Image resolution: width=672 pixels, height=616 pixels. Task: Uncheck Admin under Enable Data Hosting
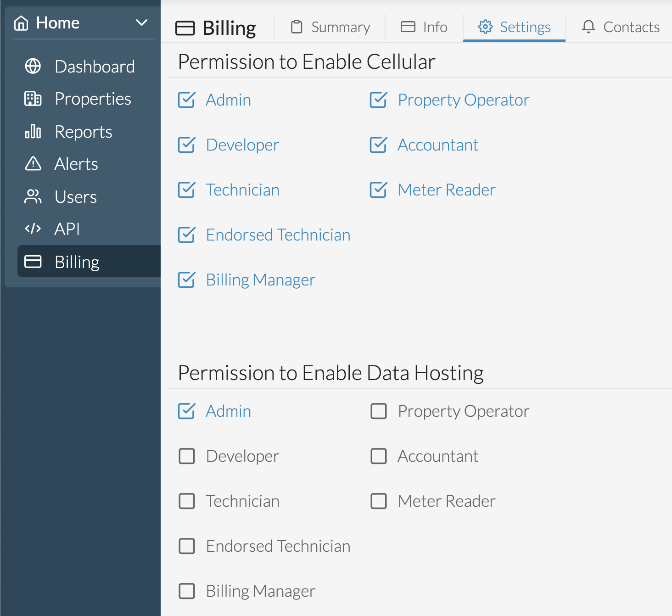coord(187,411)
